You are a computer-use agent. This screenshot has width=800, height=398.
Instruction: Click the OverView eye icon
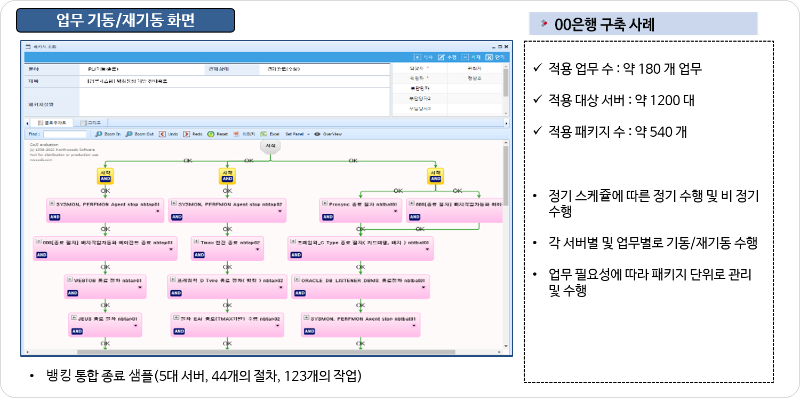[317, 134]
